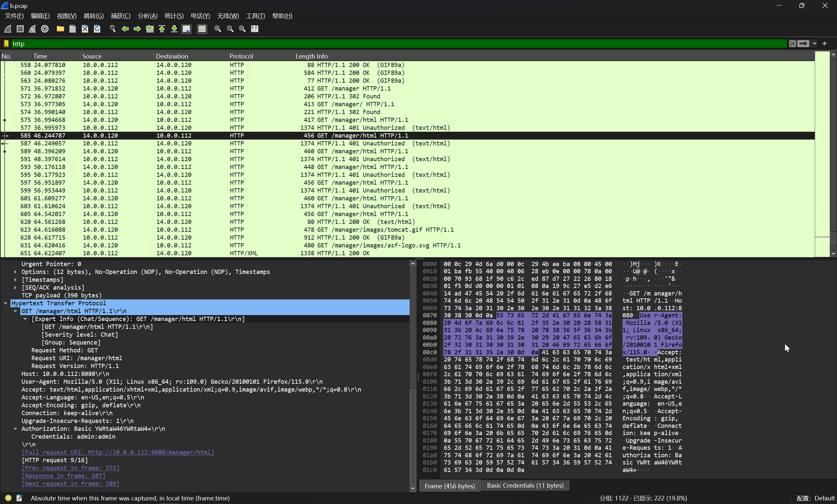Close this capture file icon
The width and height of the screenshot is (837, 504).
click(x=85, y=29)
